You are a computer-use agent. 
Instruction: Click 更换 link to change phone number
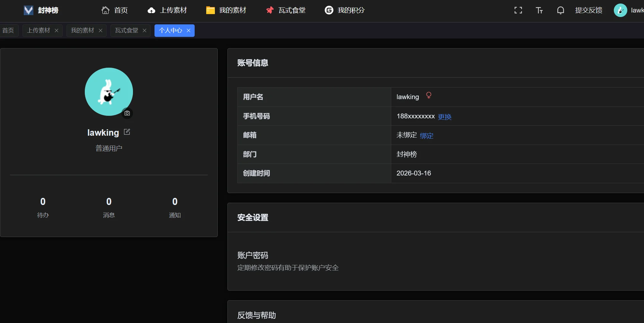pos(445,117)
